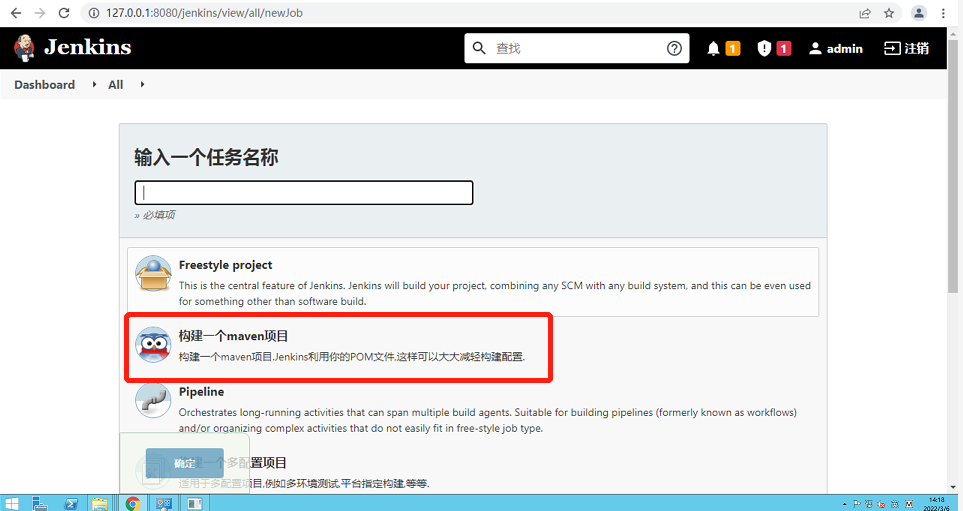Focus the 查找 search box
The image size is (963, 511).
pyautogui.click(x=576, y=48)
